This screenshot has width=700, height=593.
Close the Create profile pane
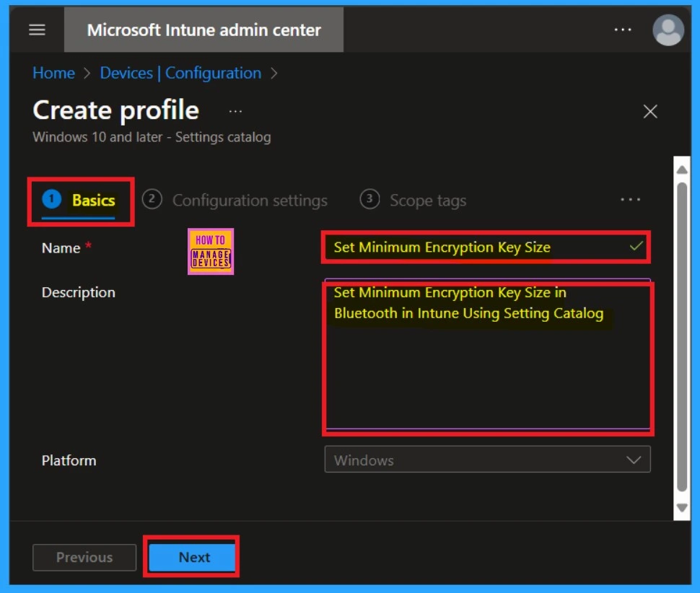click(x=650, y=111)
